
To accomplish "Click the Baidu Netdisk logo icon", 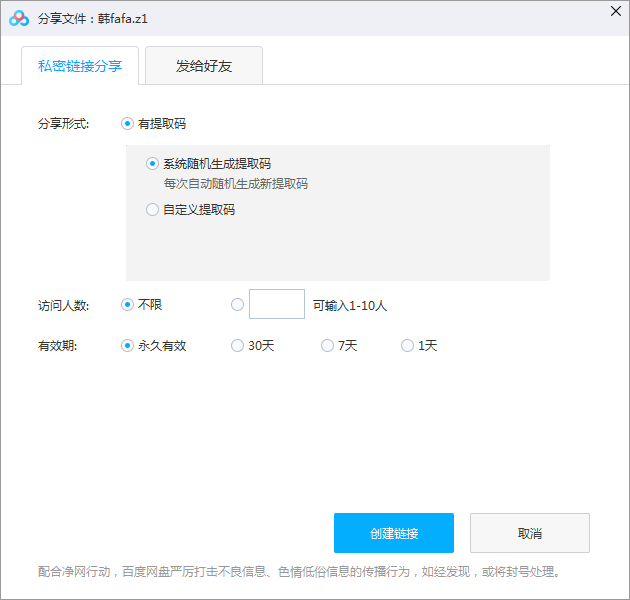I will 19,18.
